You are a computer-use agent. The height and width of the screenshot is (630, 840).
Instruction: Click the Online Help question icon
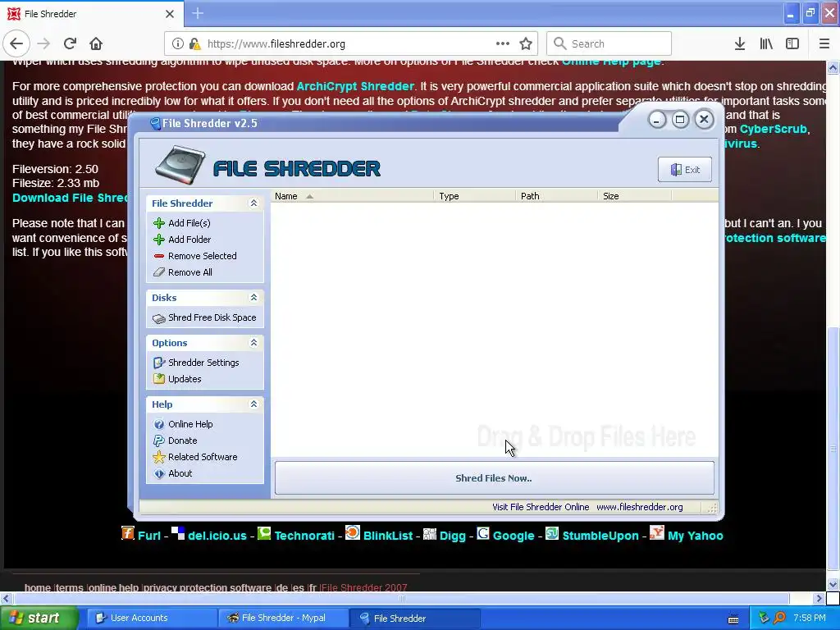[159, 424]
